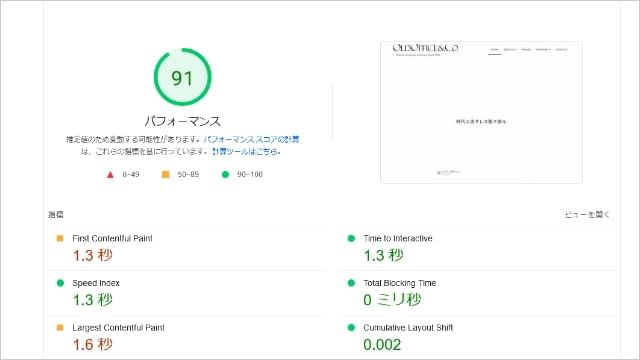The width and height of the screenshot is (640, 360).
Task: Select the Total Blocking Time label
Action: (400, 283)
